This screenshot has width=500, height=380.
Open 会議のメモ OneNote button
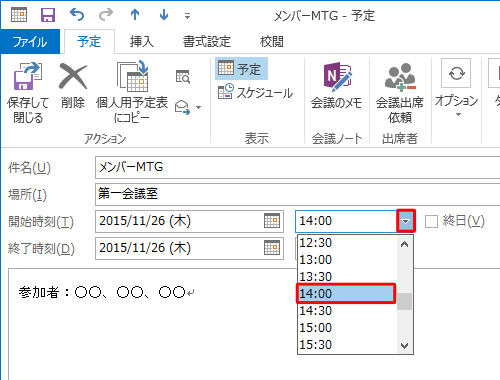click(336, 86)
